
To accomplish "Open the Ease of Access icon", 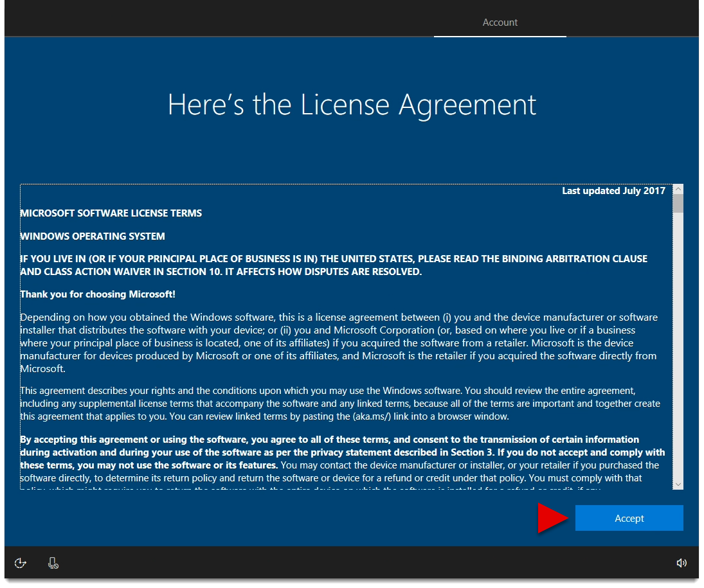I will (x=20, y=563).
